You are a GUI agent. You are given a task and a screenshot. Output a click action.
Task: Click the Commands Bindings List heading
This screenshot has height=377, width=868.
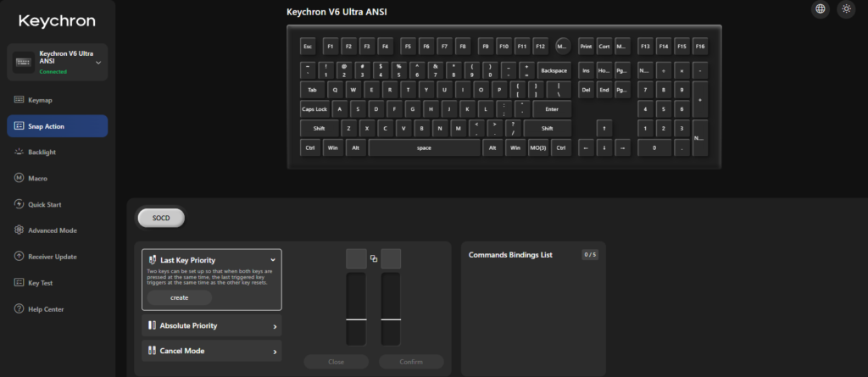click(x=510, y=255)
